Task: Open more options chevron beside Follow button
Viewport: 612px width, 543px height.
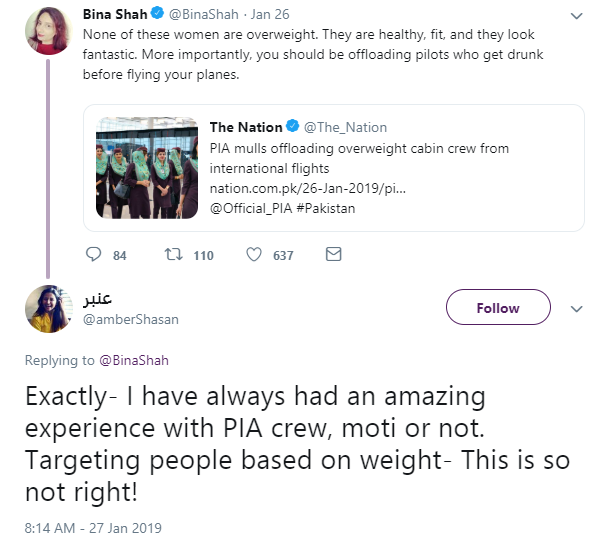Action: 576,309
